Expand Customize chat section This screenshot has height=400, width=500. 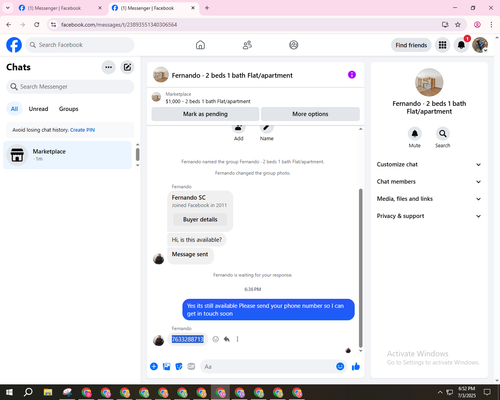pos(429,164)
